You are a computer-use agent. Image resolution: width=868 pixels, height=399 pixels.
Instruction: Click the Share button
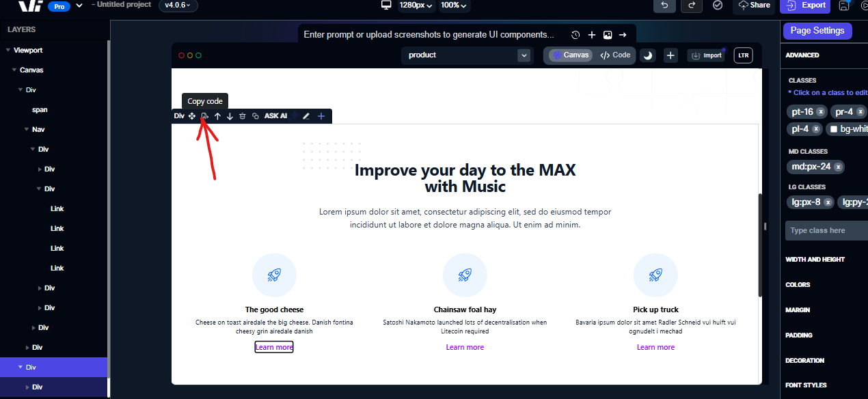pos(753,5)
